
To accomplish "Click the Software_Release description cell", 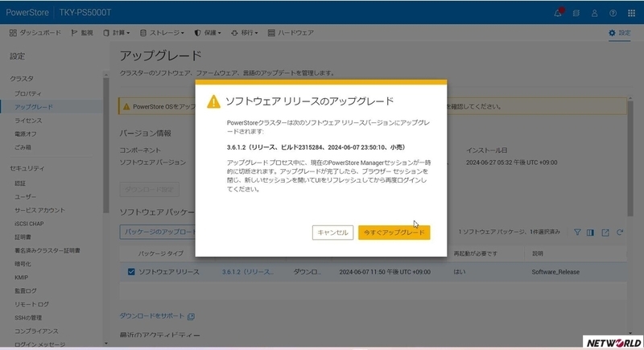I will (x=555, y=272).
